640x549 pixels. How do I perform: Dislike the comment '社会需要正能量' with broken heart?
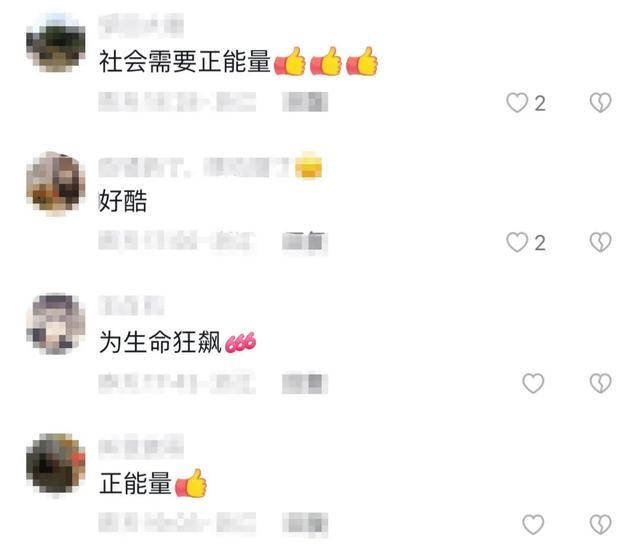click(600, 102)
